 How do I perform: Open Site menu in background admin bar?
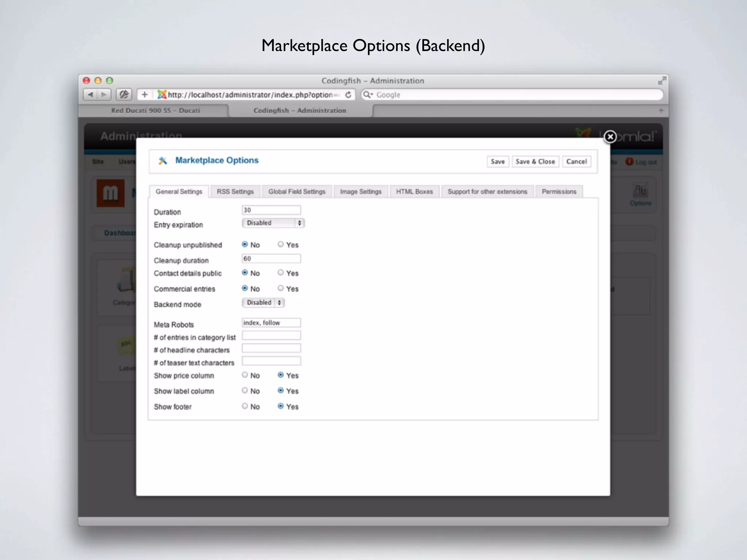coord(98,162)
